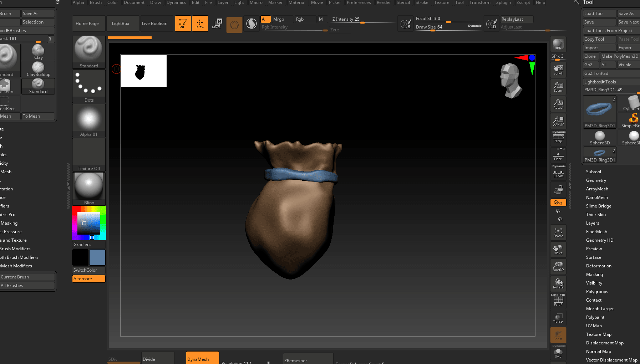
Task: Activate the Draw mode button
Action: click(200, 24)
